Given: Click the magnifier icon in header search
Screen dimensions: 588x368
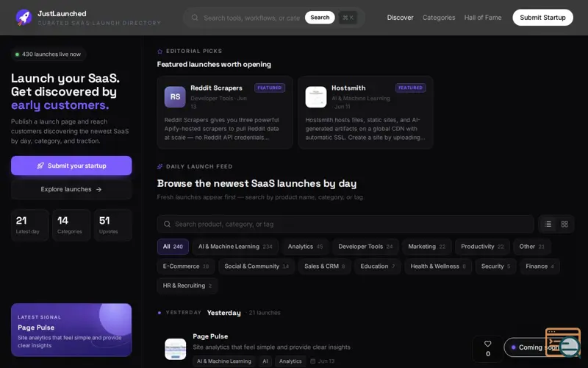Looking at the screenshot, I should pos(195,18).
